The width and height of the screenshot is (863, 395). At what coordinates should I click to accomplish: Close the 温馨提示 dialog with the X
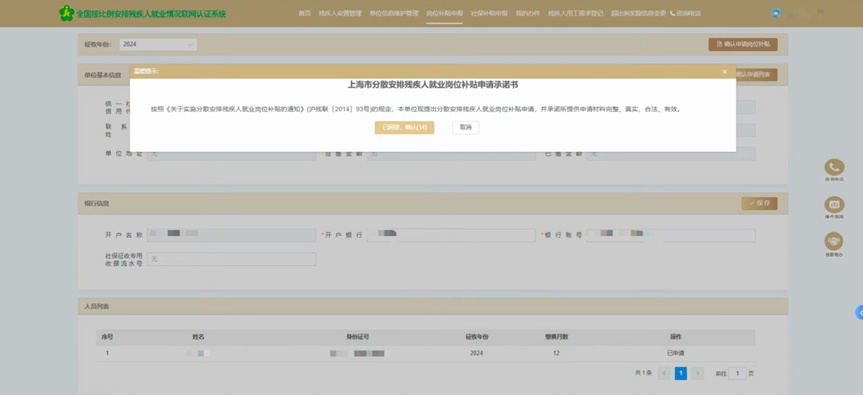tap(724, 72)
